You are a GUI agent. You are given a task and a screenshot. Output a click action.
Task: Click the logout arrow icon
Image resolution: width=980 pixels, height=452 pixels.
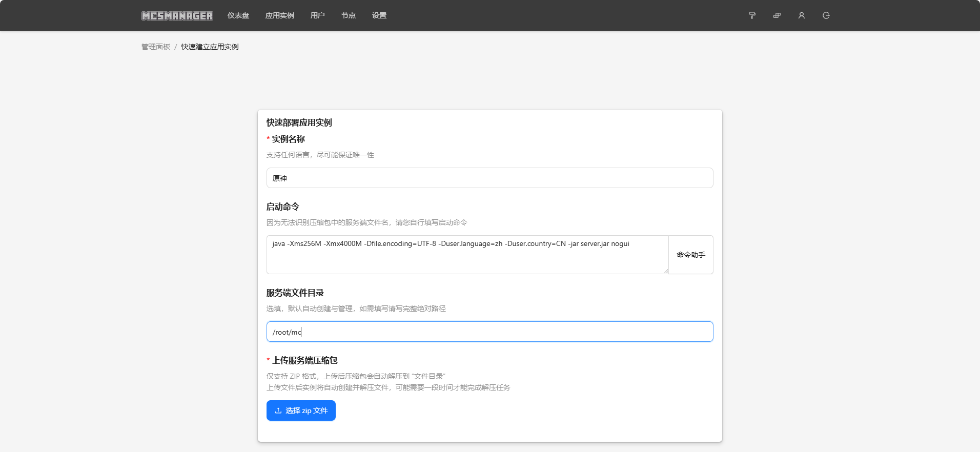[826, 15]
